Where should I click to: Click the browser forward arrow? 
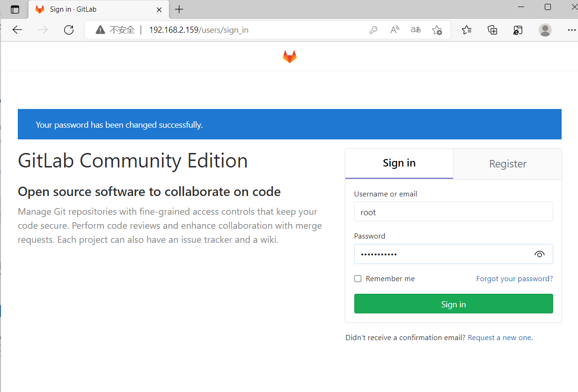(43, 30)
